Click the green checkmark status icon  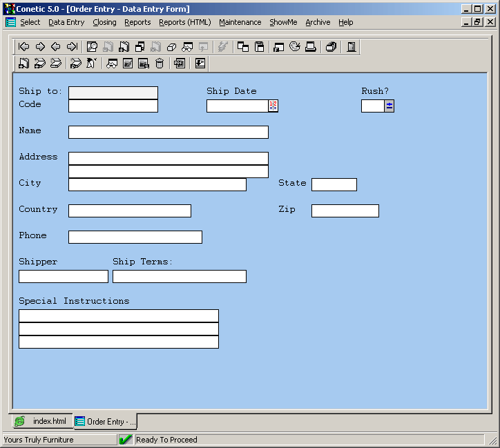pos(126,440)
